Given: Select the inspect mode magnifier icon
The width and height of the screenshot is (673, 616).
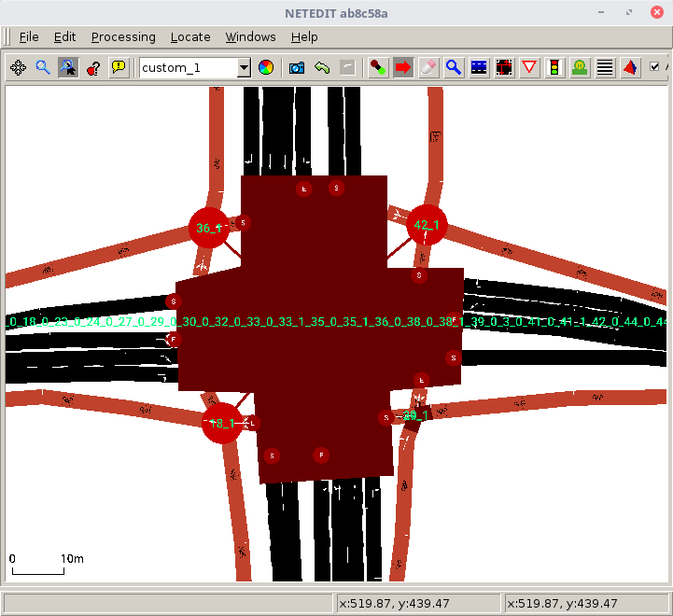Looking at the screenshot, I should tap(454, 67).
